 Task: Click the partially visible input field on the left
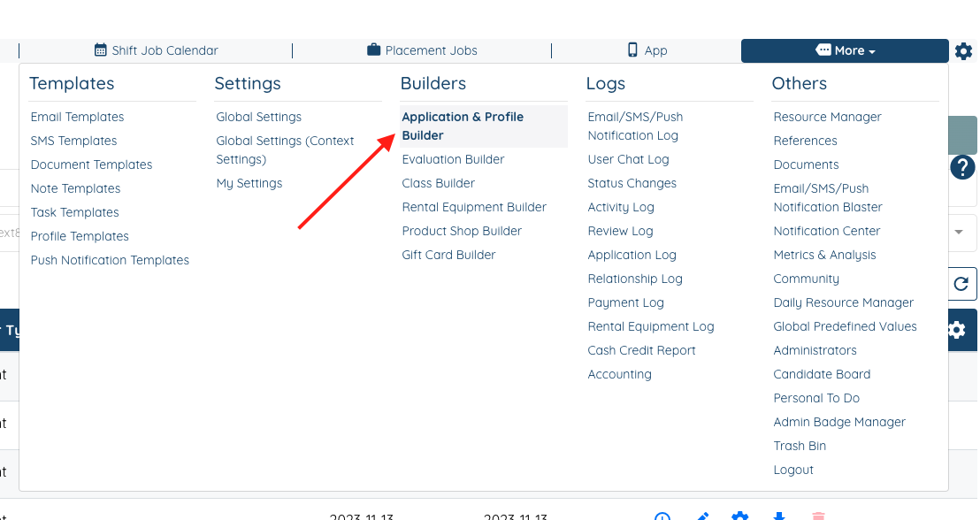[x=7, y=233]
